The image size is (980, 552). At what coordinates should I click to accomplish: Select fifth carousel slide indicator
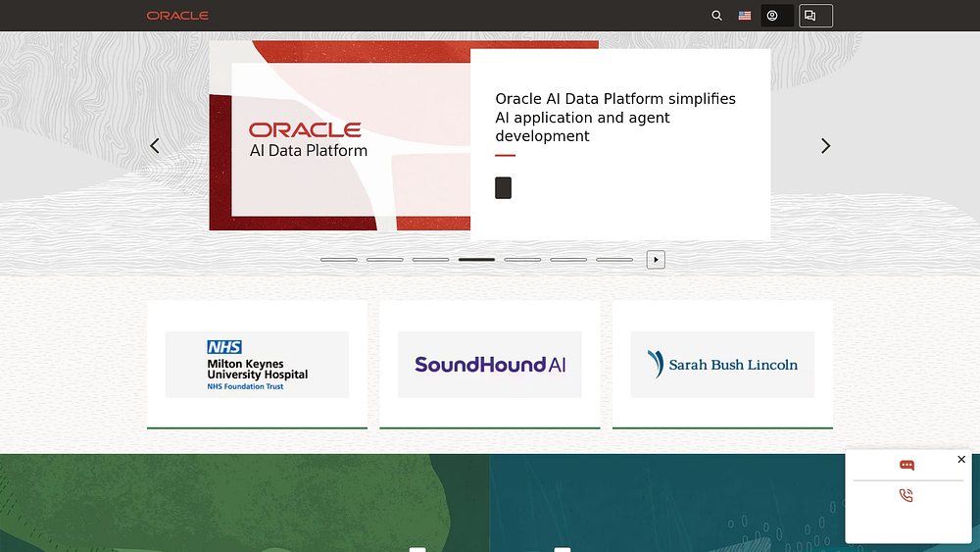click(x=522, y=260)
